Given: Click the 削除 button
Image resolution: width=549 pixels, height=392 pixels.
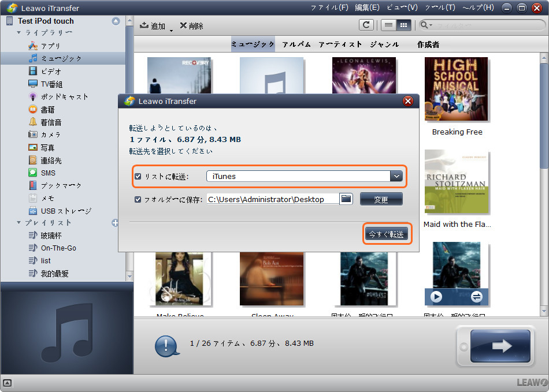Looking at the screenshot, I should pos(191,26).
